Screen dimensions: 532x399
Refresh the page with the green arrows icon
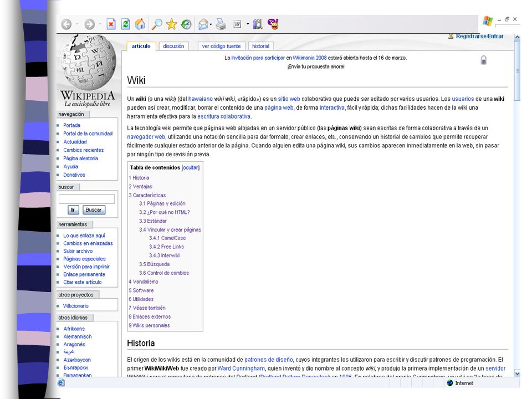point(126,24)
